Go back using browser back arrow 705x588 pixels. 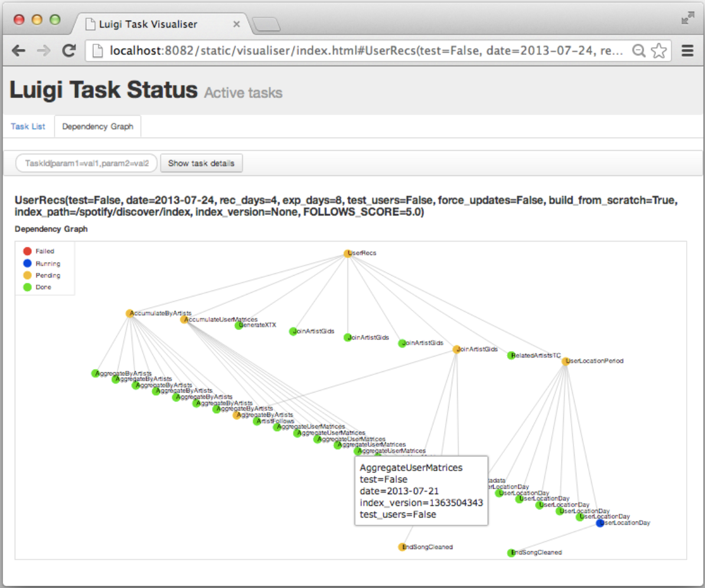click(18, 51)
